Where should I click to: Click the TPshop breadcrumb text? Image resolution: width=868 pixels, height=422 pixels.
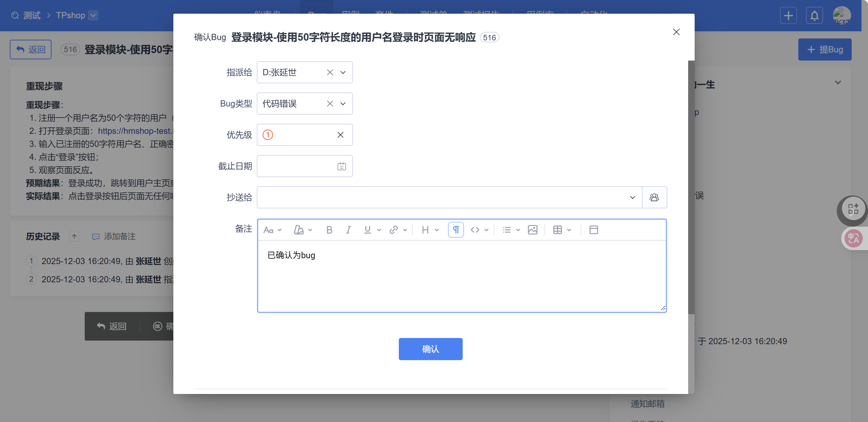click(x=70, y=16)
